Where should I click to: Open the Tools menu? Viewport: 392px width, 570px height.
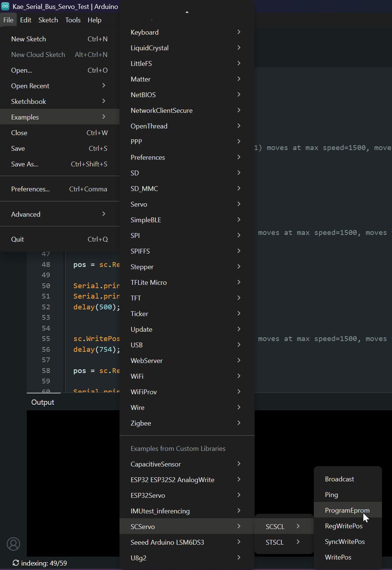73,20
